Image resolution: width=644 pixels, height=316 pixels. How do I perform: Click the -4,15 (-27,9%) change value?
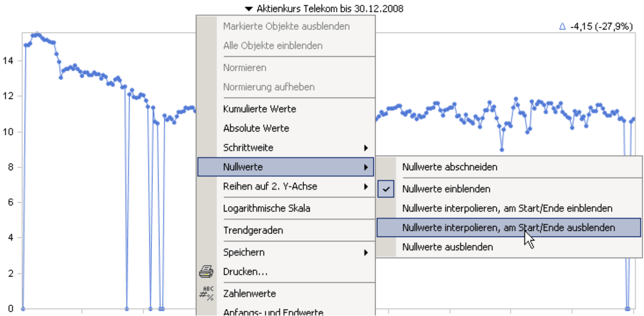pyautogui.click(x=601, y=27)
